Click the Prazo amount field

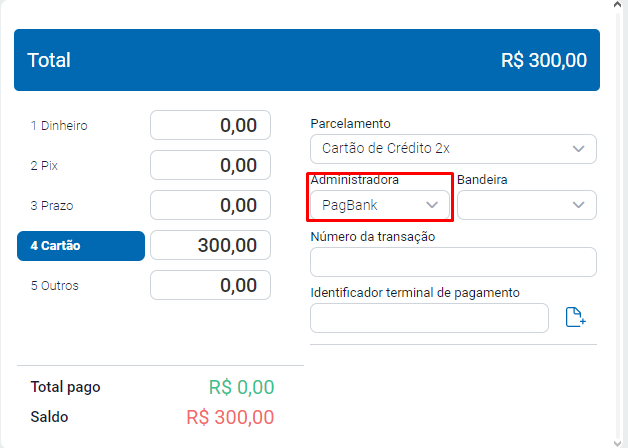click(x=210, y=206)
